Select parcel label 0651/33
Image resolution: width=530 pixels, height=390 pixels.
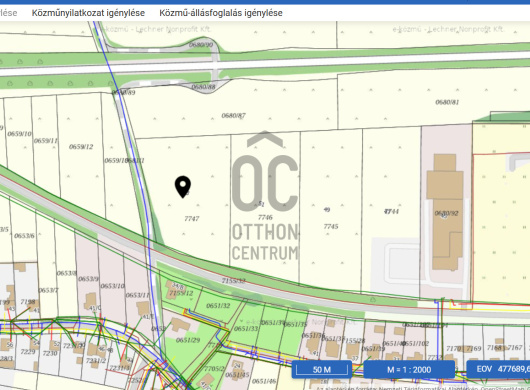[246, 328]
